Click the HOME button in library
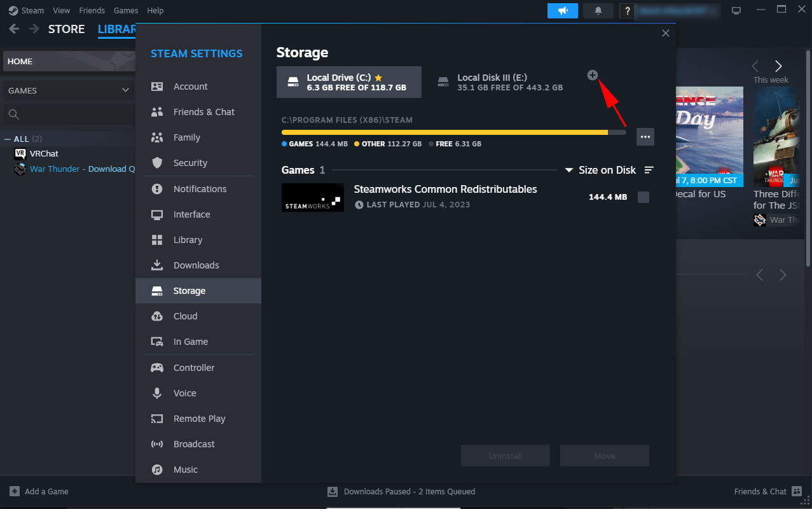Screen dimensions: 812x509 [68, 61]
